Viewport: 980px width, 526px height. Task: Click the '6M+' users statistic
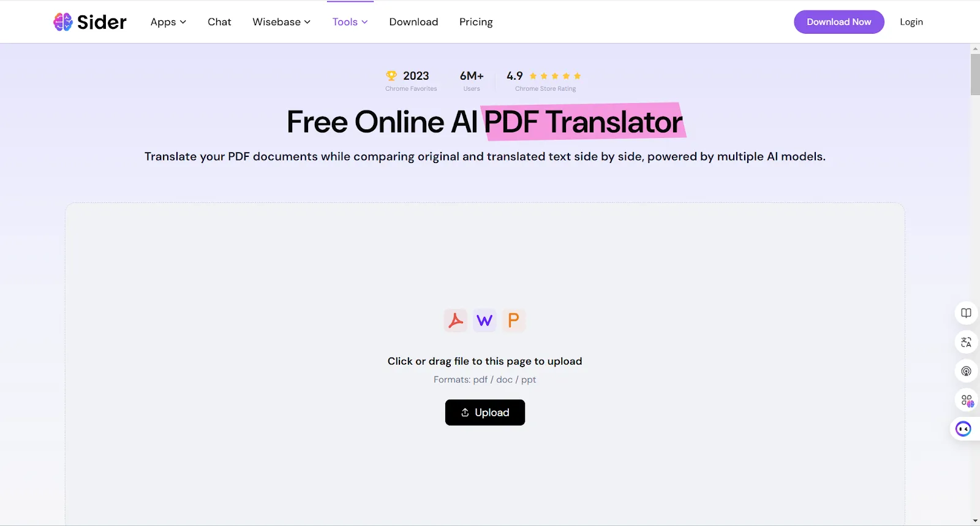pos(472,76)
